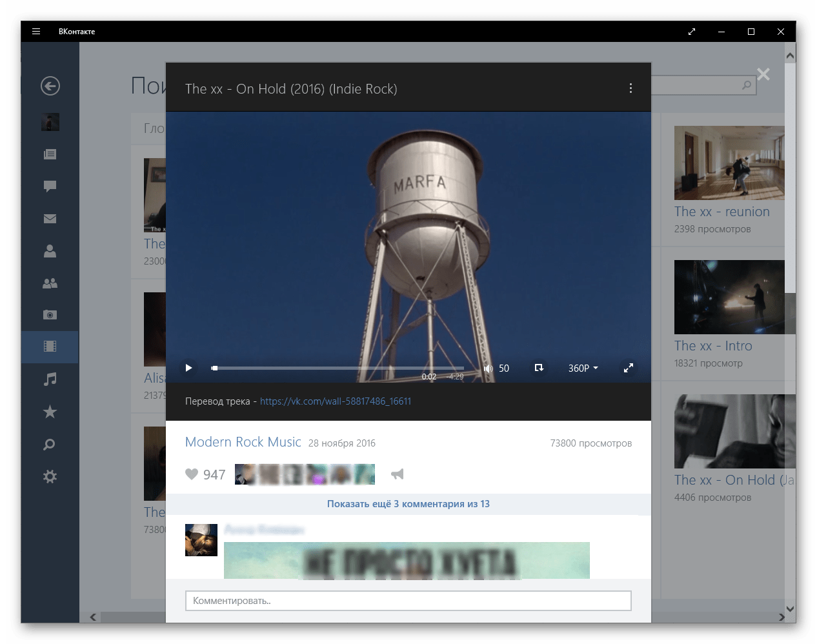Viewport: 817px width, 644px height.
Task: Open settings gear icon in sidebar
Action: pos(50,476)
